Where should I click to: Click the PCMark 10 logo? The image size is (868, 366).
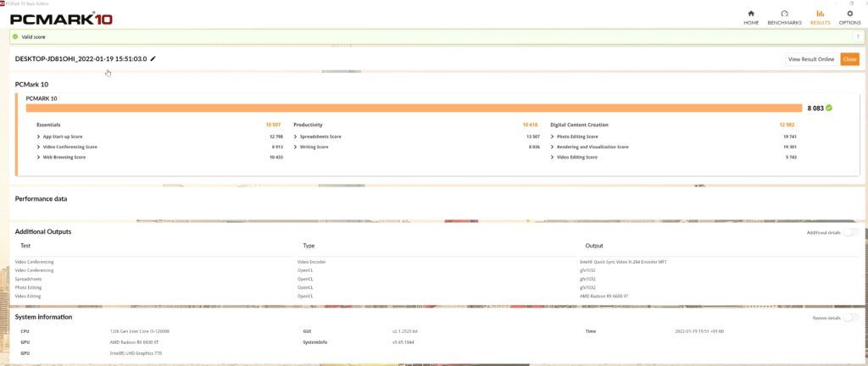(x=61, y=19)
